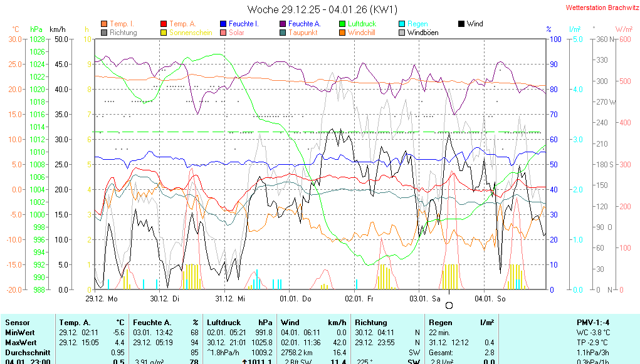
Task: Click the Taupunkt legend label
Action: (302, 33)
